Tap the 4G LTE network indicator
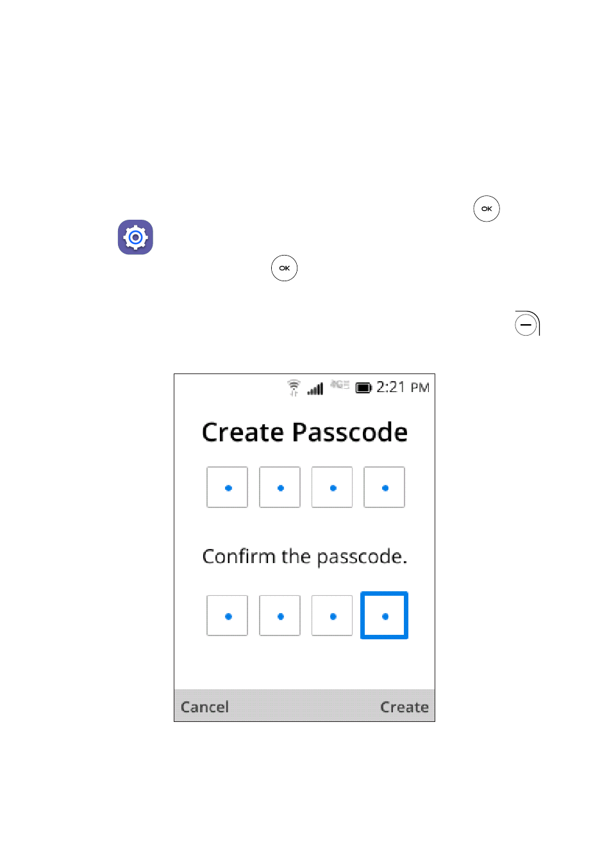Screen dimensions: 609x868 (x=340, y=385)
